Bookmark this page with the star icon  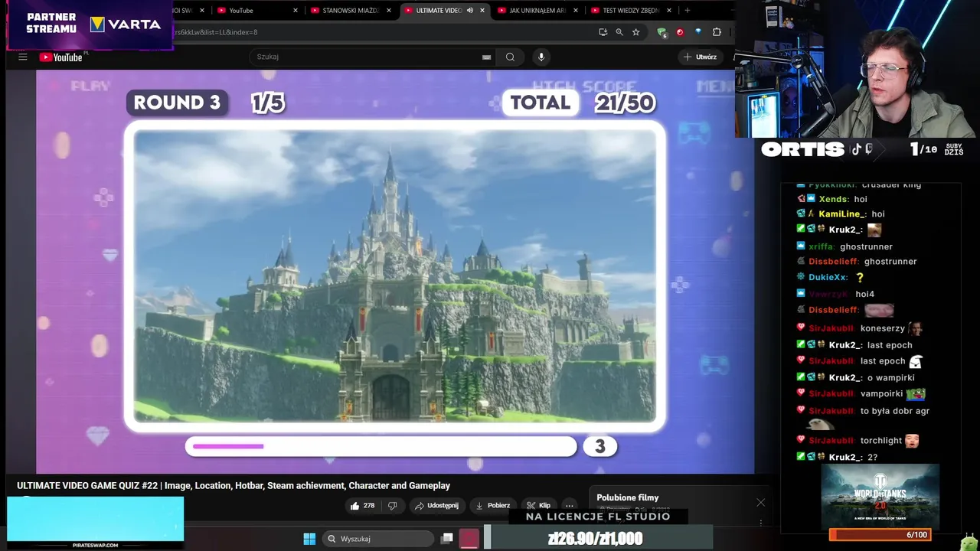click(635, 32)
